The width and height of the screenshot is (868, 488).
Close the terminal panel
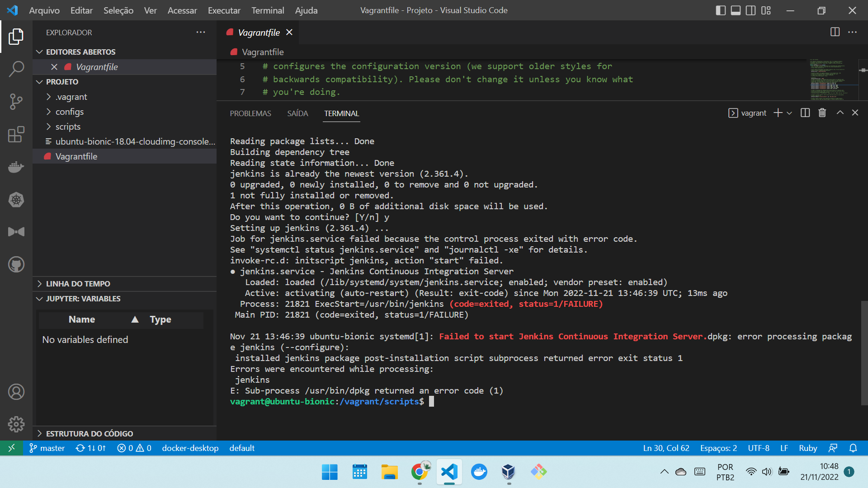pyautogui.click(x=855, y=113)
